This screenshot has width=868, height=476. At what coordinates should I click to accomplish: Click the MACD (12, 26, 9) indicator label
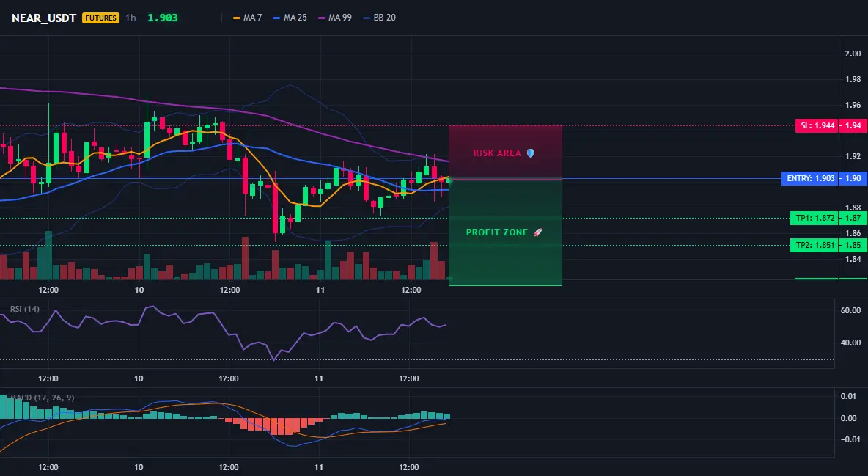(42, 398)
